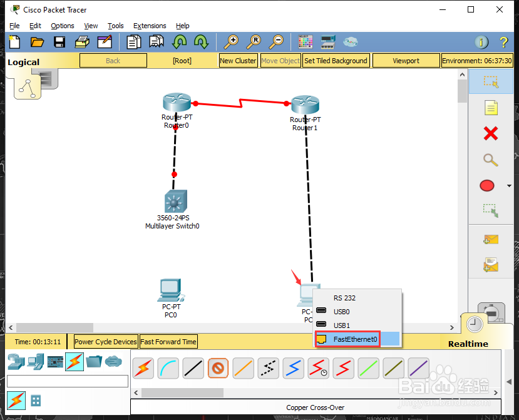Choose the Resize Shape tool

coord(491,210)
